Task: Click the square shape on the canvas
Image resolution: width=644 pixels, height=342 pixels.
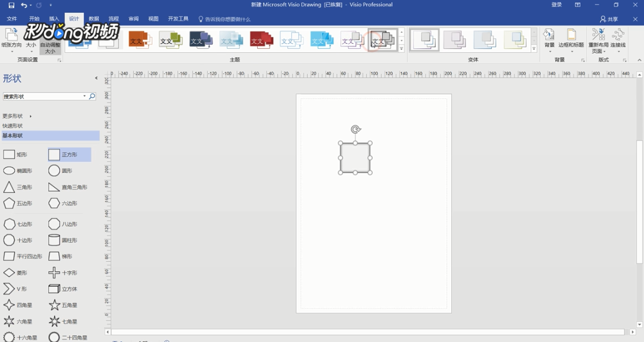Action: pos(355,158)
